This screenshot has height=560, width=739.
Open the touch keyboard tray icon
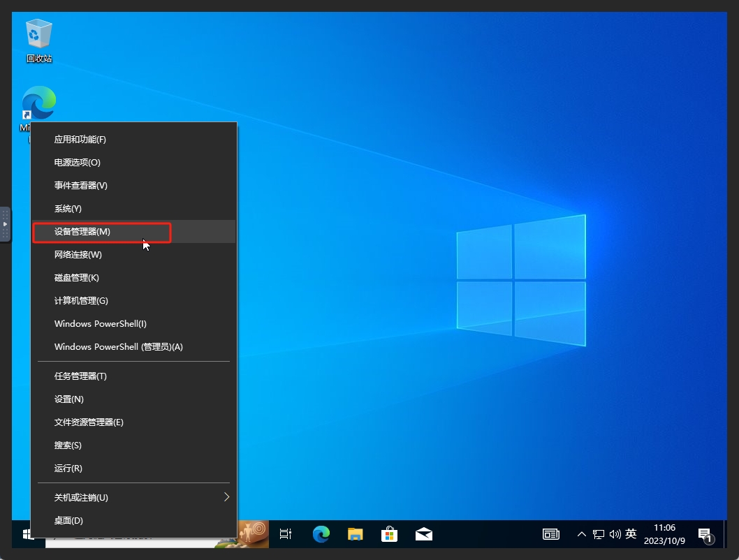point(551,534)
